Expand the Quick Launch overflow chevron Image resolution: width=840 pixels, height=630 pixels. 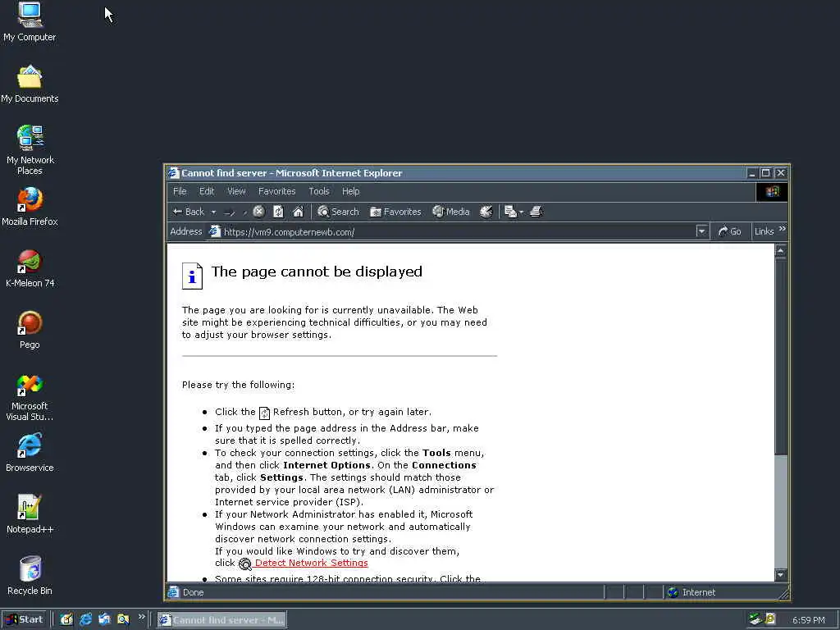[x=142, y=618]
